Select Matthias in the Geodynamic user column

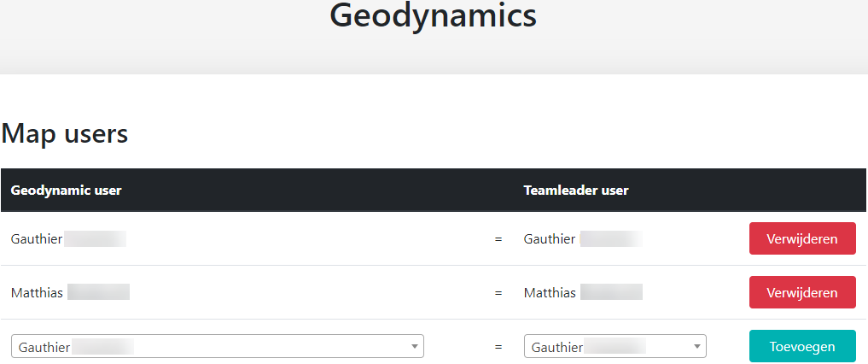click(37, 293)
